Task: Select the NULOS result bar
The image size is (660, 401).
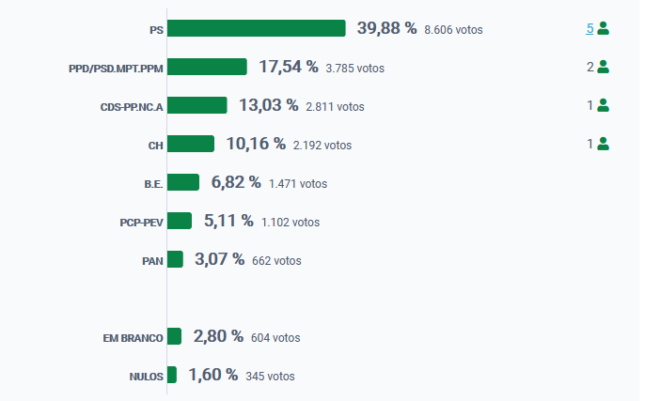Action: coord(172,375)
